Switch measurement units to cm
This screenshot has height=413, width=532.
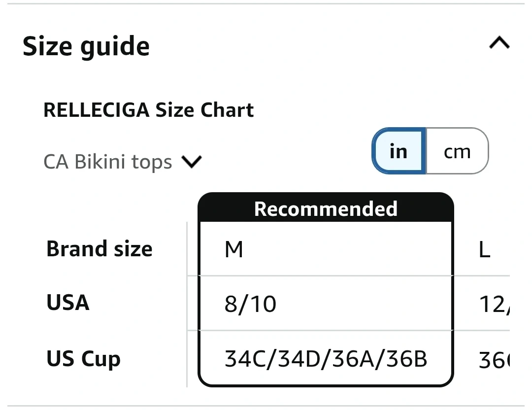457,151
